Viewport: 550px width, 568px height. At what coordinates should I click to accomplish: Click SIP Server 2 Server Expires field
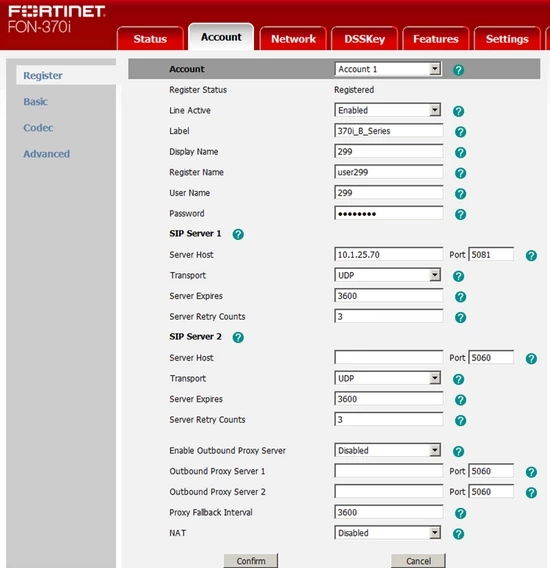pyautogui.click(x=389, y=399)
